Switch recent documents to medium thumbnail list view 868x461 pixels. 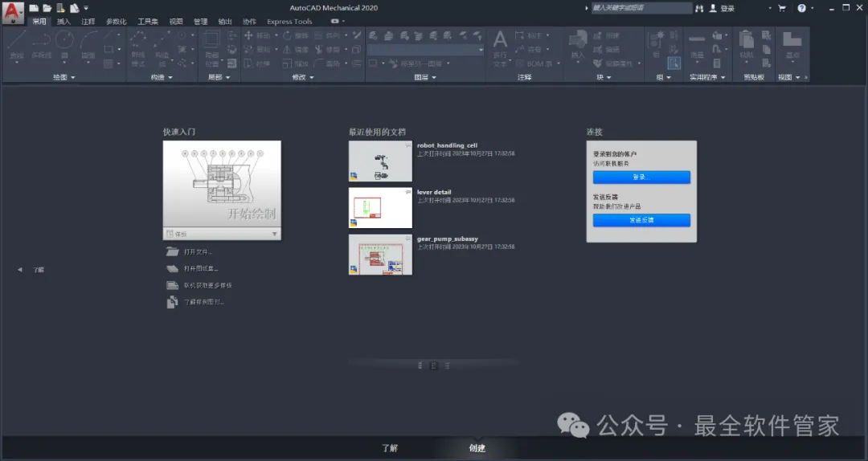coord(433,365)
